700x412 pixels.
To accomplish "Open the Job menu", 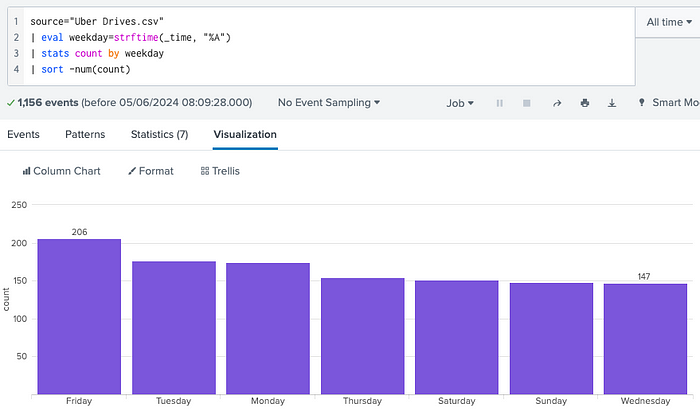I will pyautogui.click(x=460, y=103).
